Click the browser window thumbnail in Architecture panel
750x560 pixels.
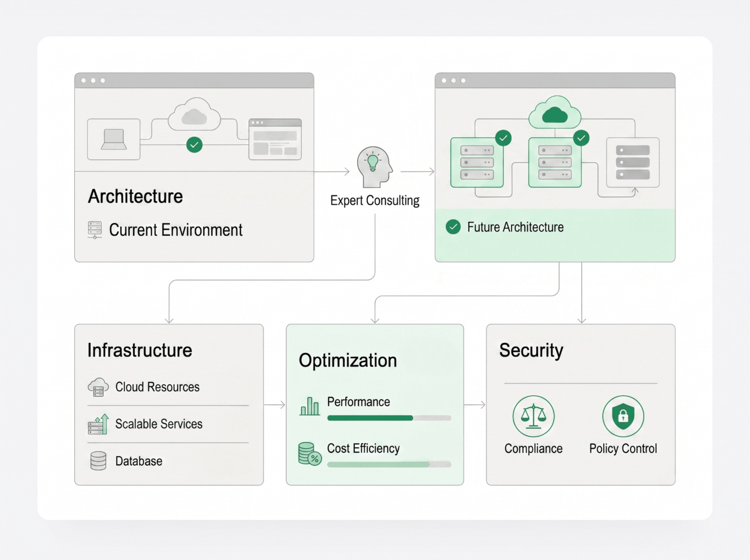click(275, 139)
